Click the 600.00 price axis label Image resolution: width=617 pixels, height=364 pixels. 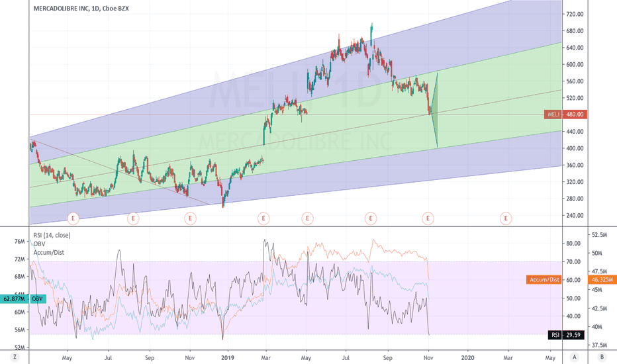[575, 65]
